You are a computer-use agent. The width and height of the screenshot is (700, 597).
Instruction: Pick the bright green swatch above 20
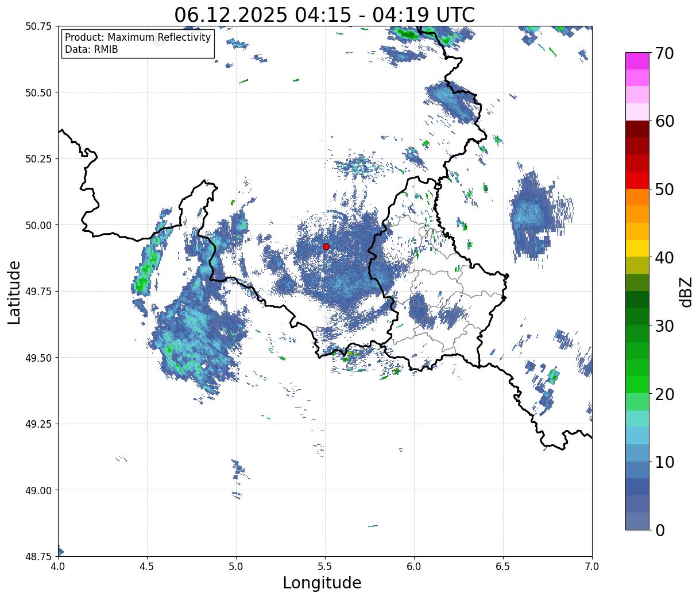637,385
